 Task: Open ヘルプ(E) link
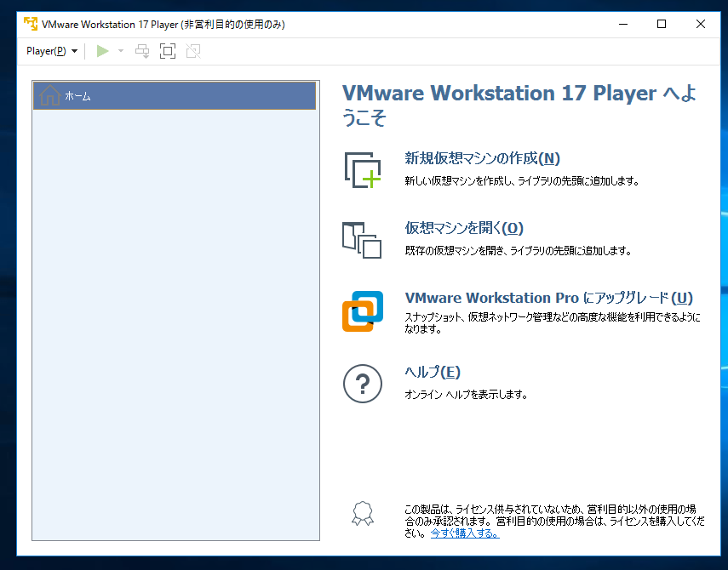(433, 372)
